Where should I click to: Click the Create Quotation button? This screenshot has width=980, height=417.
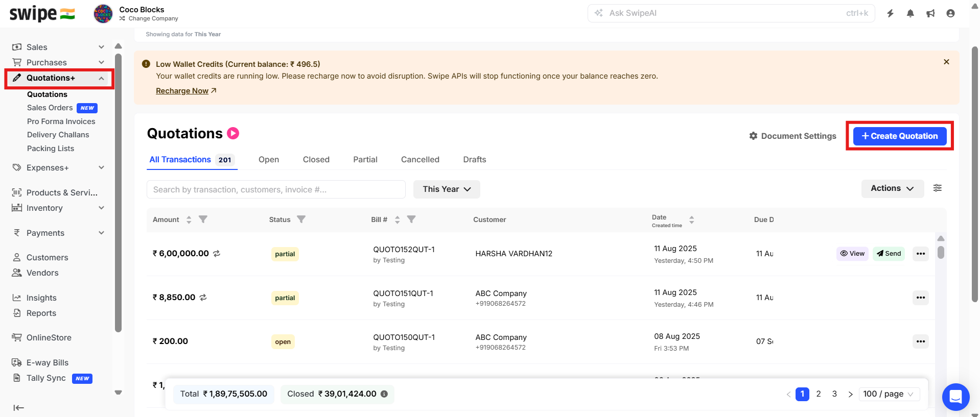pos(899,136)
